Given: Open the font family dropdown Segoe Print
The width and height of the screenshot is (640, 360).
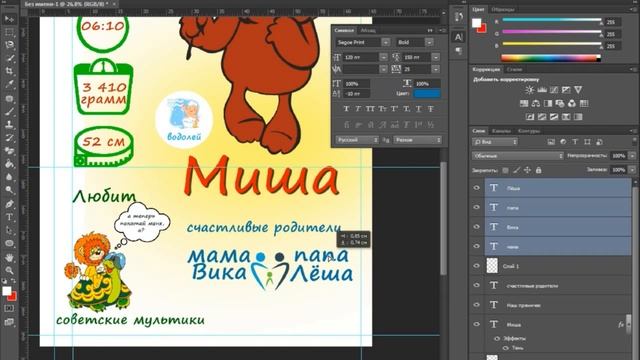Looking at the screenshot, I should [385, 42].
